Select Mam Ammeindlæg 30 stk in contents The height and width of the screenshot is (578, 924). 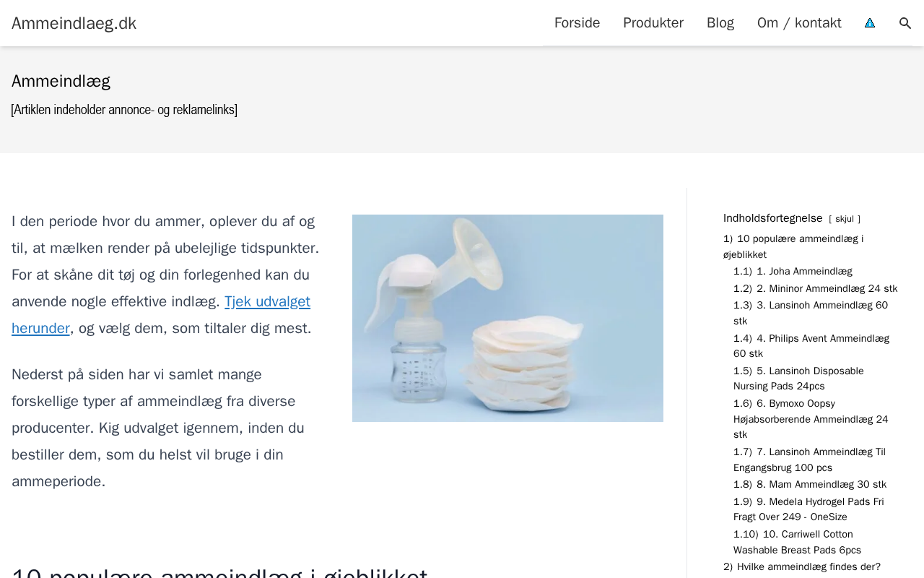(810, 485)
